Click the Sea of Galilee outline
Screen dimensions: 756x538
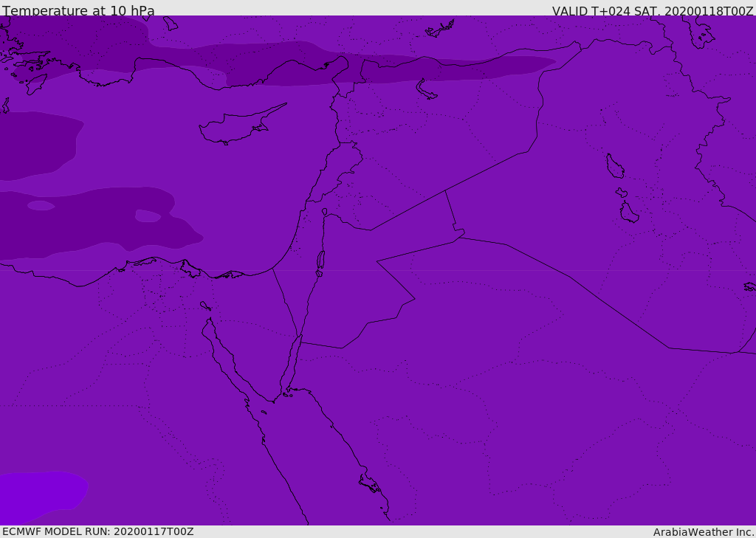point(324,212)
